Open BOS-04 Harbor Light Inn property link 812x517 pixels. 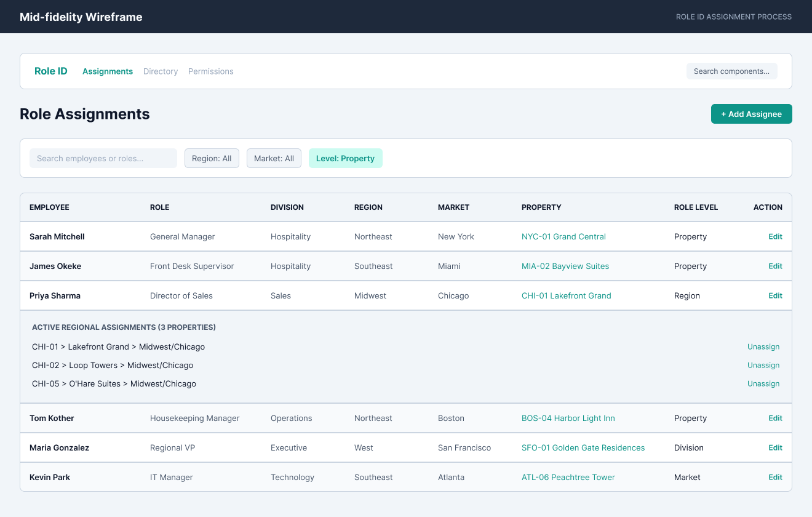pos(568,418)
